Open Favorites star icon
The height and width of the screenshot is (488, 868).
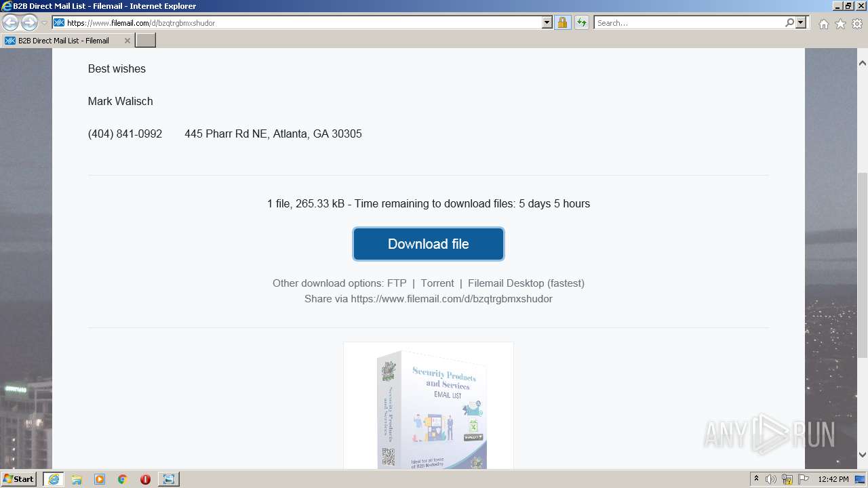[x=840, y=24]
